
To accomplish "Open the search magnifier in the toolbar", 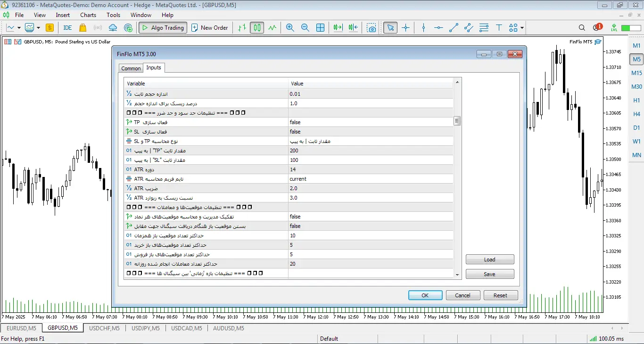I will [582, 28].
